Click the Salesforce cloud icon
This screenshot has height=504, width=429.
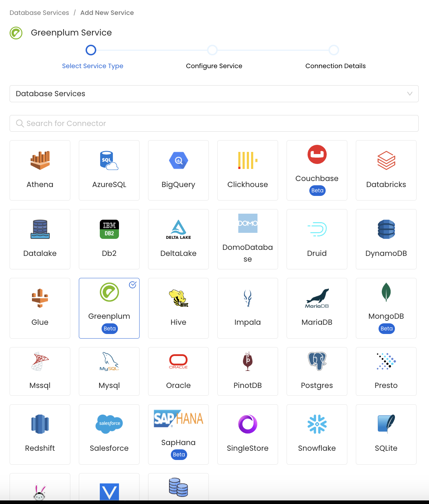pos(109,424)
